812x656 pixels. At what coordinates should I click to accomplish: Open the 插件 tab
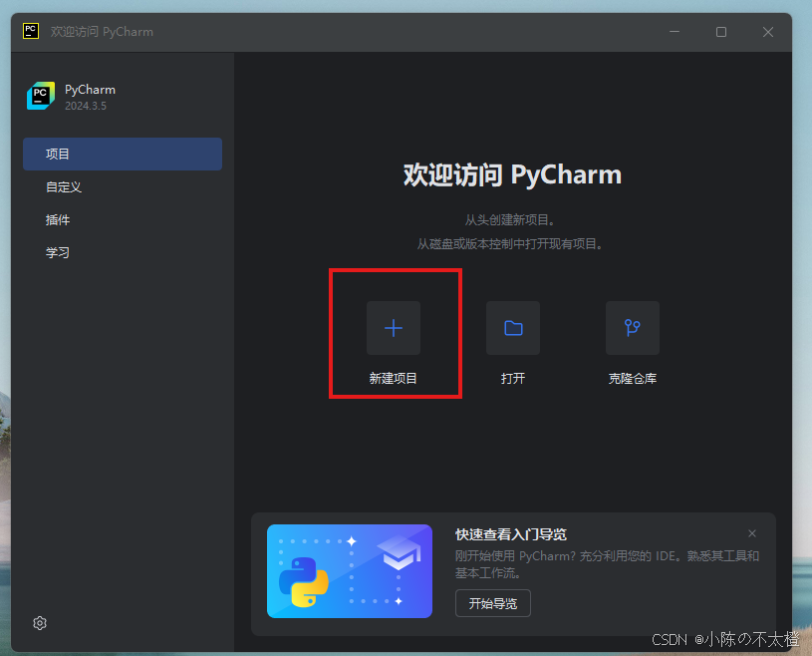123,219
